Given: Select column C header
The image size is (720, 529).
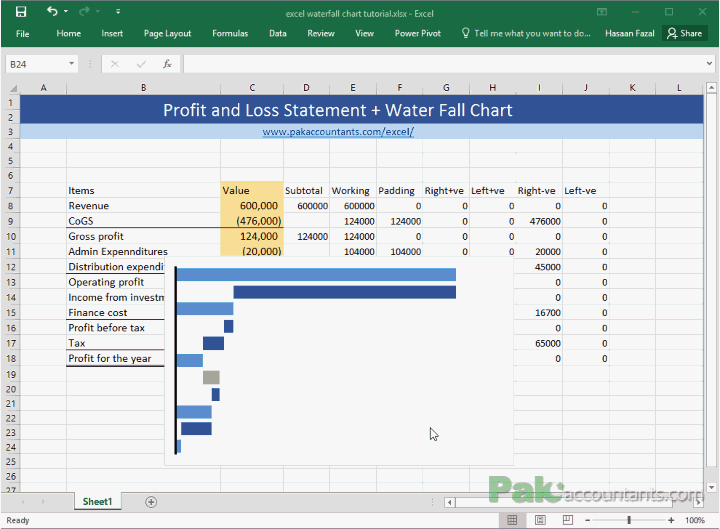Looking at the screenshot, I should (252, 88).
